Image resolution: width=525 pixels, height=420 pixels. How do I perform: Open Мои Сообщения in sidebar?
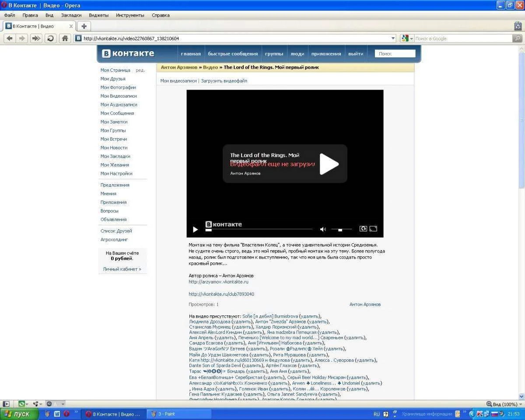(x=117, y=113)
